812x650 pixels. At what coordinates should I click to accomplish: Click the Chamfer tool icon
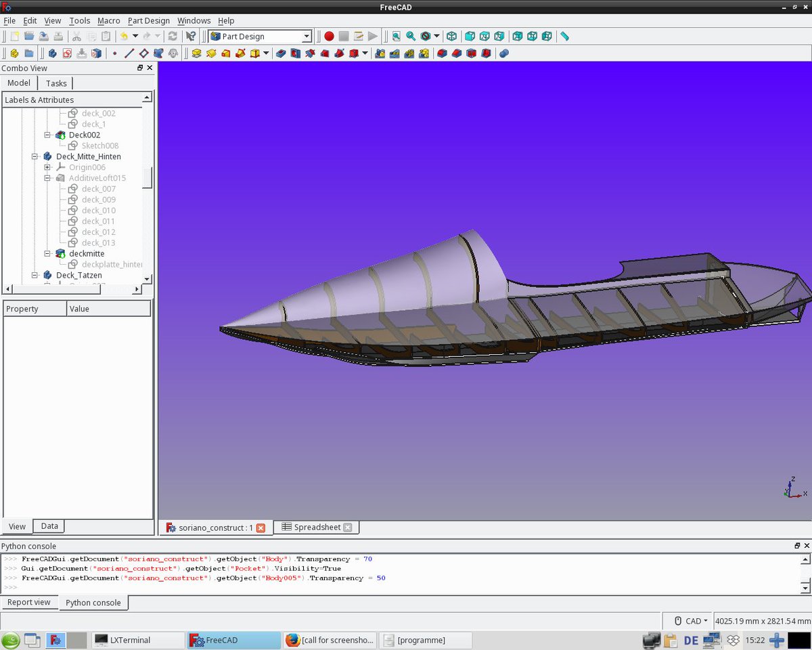click(x=457, y=53)
